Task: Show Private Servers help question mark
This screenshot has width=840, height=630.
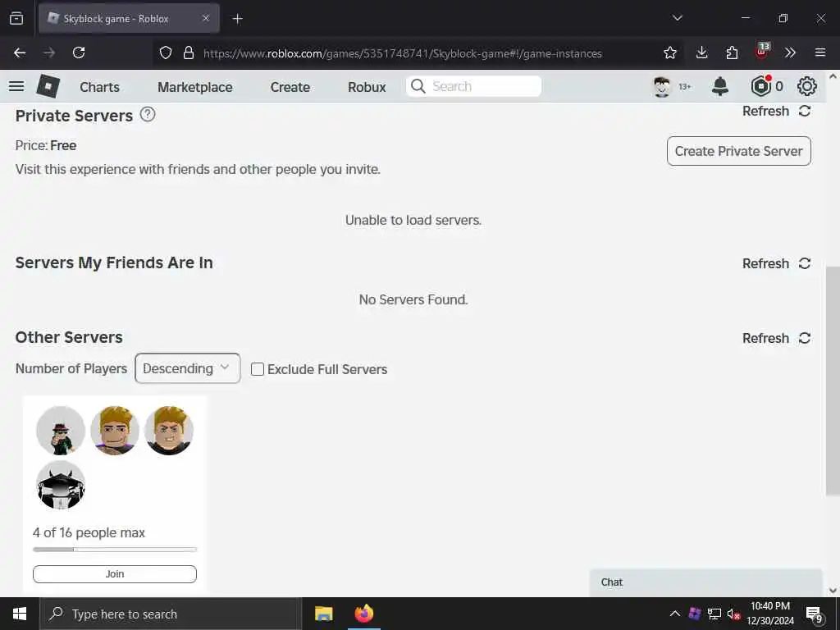Action: (x=148, y=114)
